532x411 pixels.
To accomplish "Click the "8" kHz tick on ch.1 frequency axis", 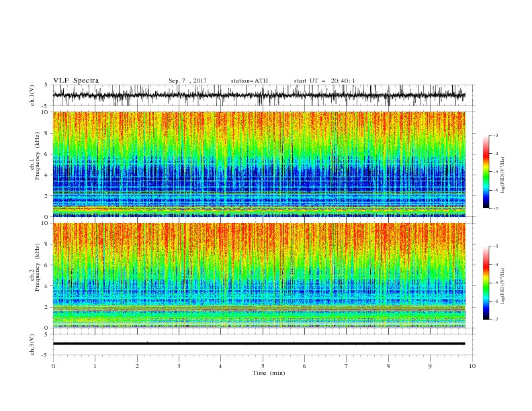I will pyautogui.click(x=47, y=133).
